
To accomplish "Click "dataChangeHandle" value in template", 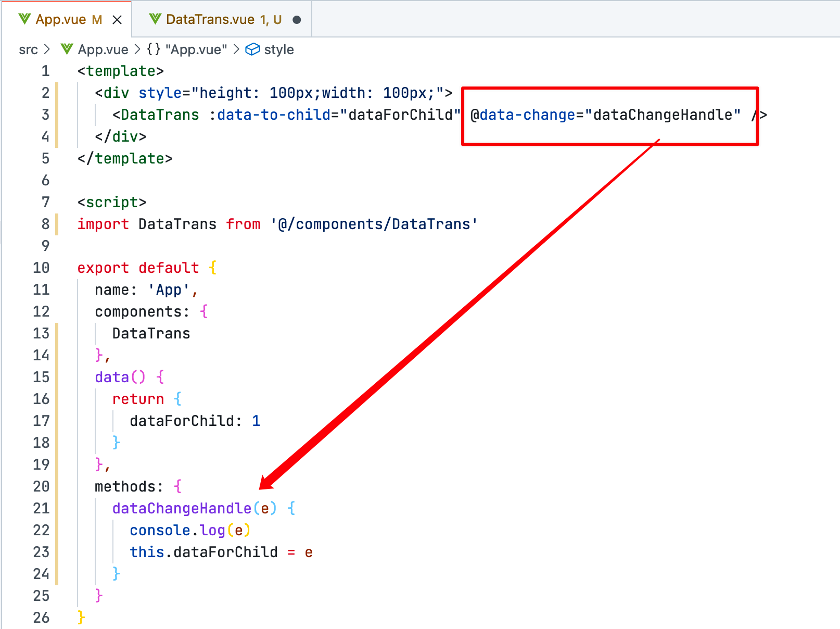I will (x=663, y=115).
